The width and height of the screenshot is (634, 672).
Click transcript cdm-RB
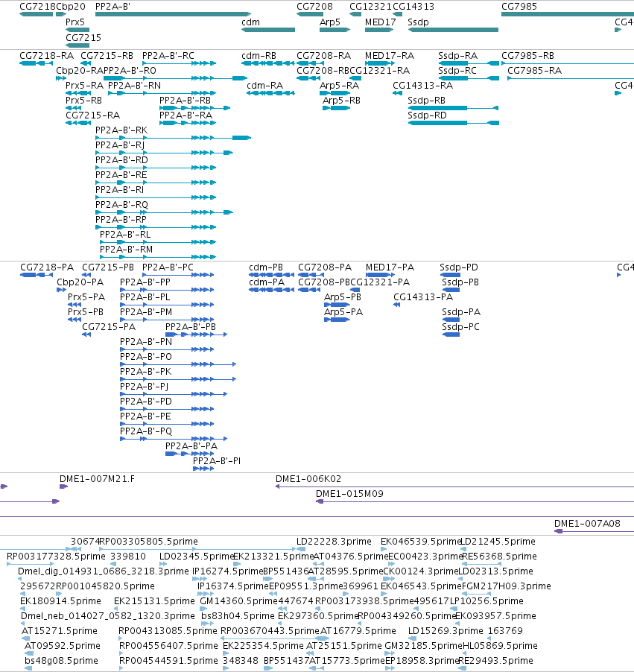pyautogui.click(x=259, y=56)
